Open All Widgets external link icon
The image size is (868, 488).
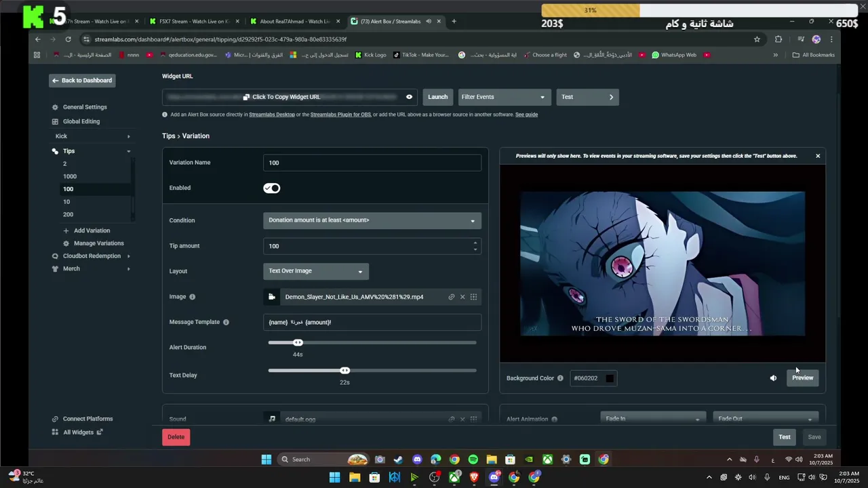tap(100, 432)
